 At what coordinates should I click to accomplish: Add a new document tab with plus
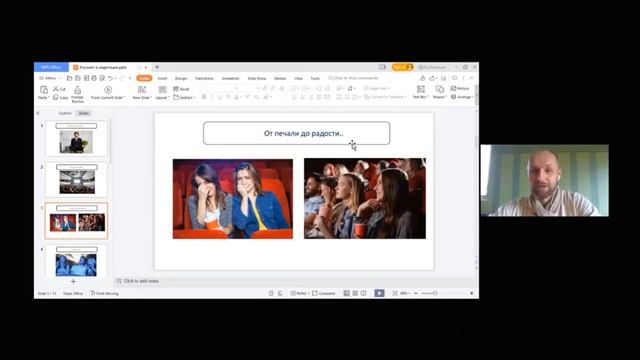[x=157, y=67]
